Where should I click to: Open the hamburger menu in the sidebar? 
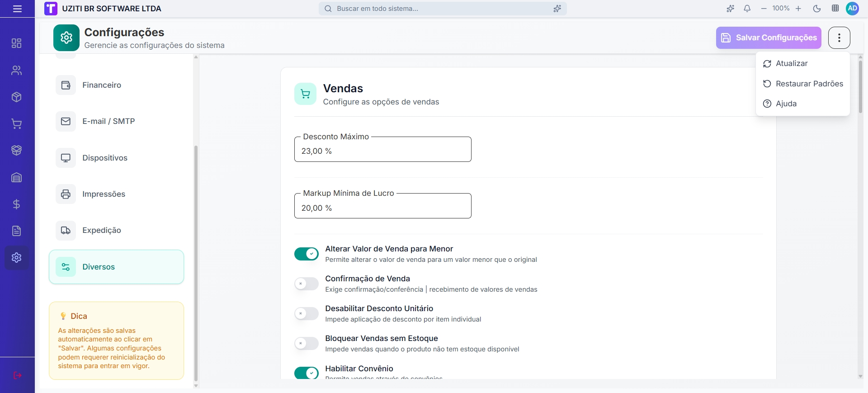(x=17, y=9)
